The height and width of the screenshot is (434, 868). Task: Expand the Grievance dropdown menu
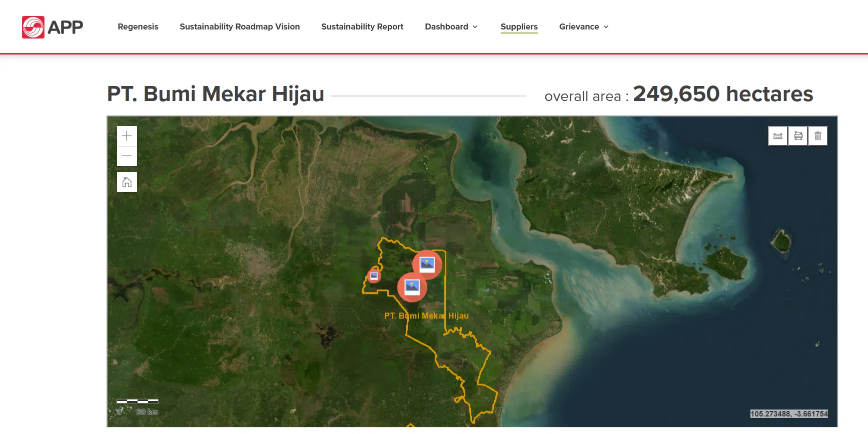tap(584, 27)
